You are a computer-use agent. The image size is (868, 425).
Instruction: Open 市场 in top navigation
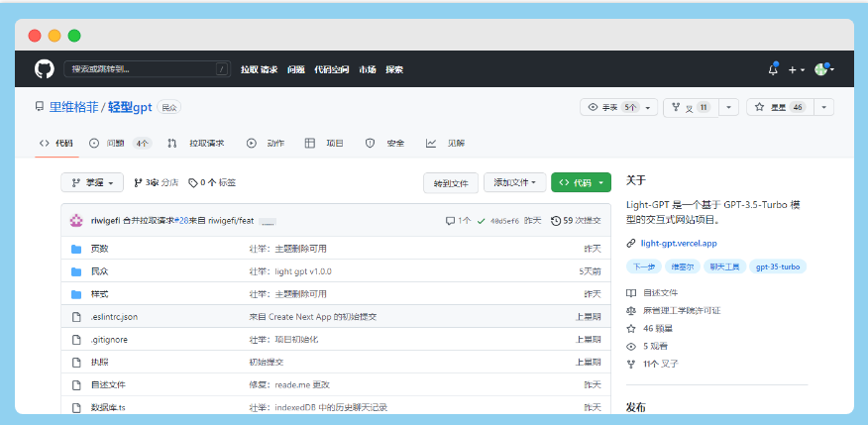pyautogui.click(x=368, y=69)
